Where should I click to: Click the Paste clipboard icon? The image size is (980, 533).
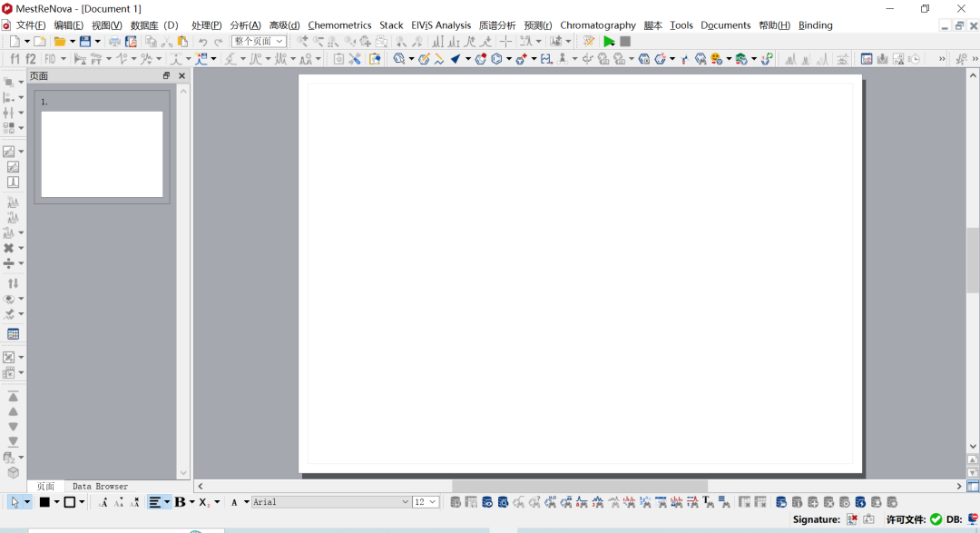tap(182, 42)
